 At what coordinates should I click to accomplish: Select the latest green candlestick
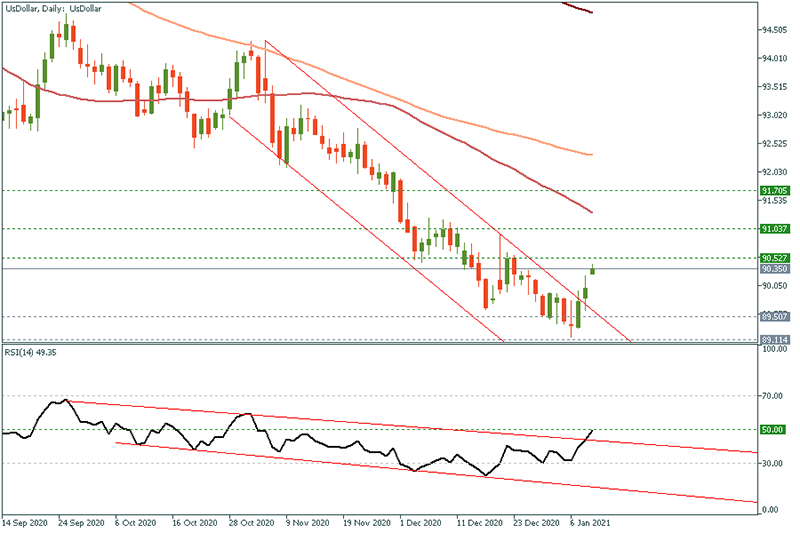[x=593, y=268]
